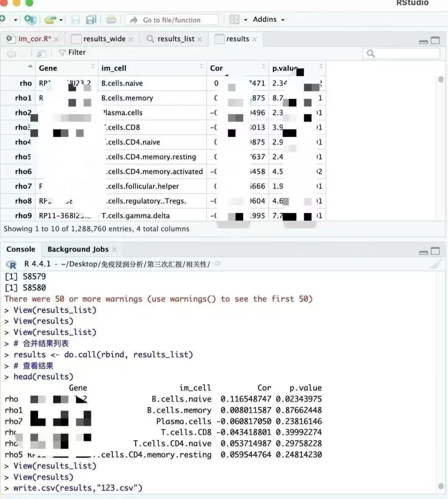This screenshot has width=448, height=499.
Task: Sort by the Cor column header
Action: (237, 68)
